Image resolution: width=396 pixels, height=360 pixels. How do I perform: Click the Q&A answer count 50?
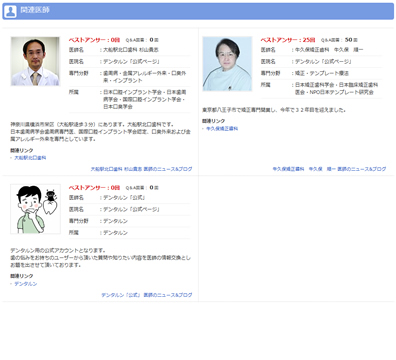click(348, 40)
